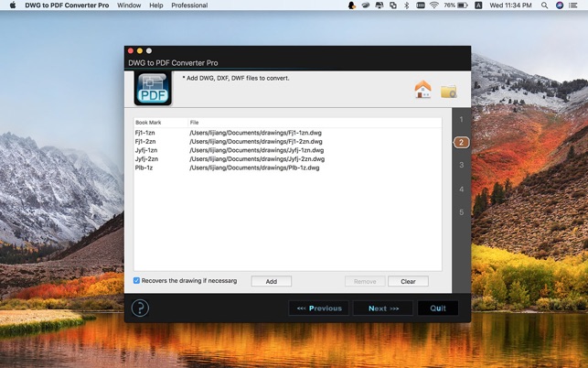Go to step 1 in sidebar
This screenshot has height=368, width=588.
[x=461, y=119]
